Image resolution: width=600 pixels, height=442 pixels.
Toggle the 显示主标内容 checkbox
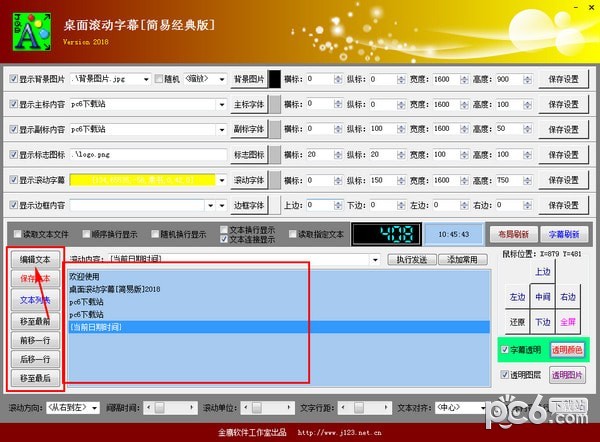click(x=14, y=104)
